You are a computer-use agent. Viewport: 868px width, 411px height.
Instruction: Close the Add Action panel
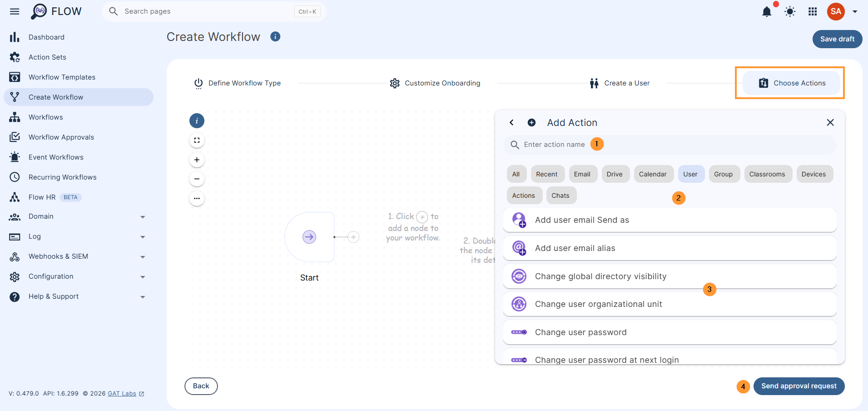830,123
